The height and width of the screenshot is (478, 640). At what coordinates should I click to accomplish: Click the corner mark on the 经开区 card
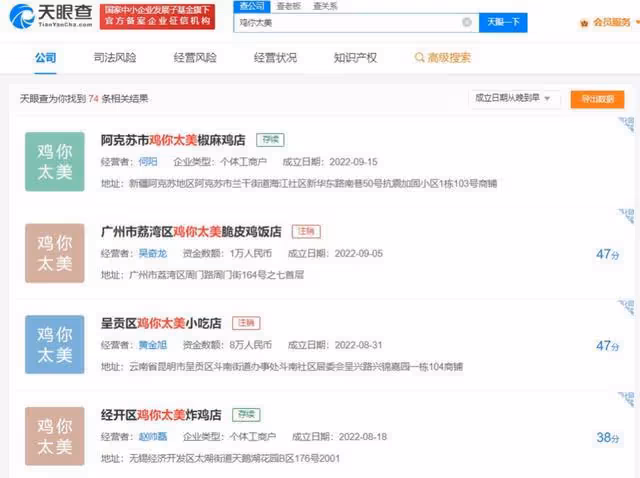627,399
